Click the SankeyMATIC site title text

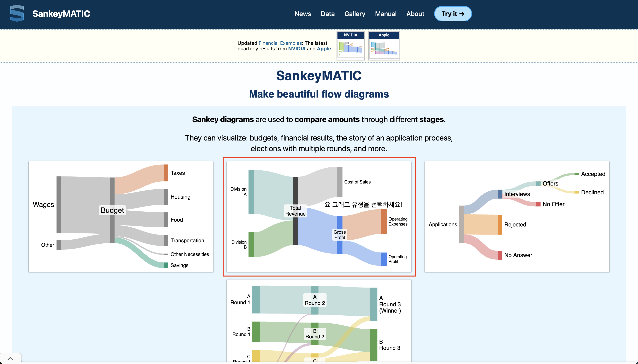coord(61,14)
